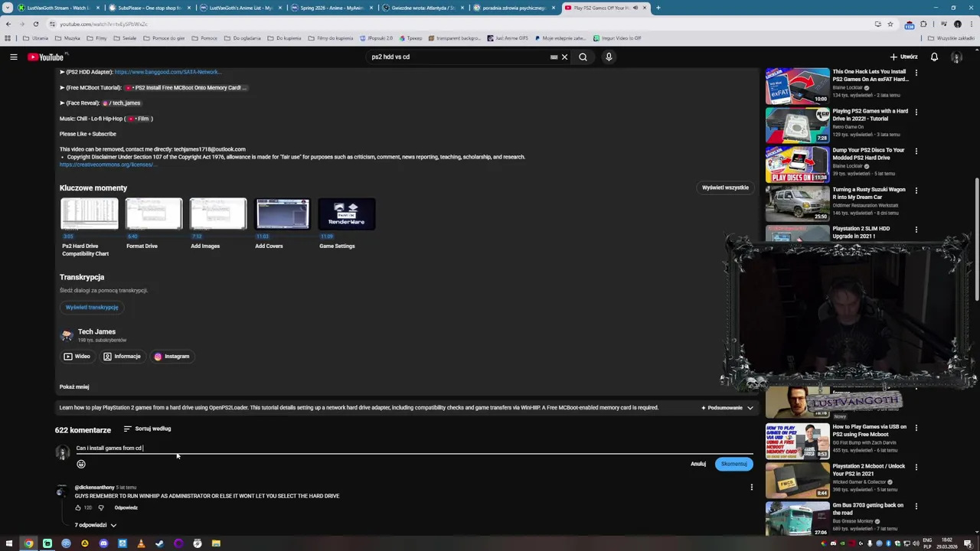Clear the search box with X

[564, 57]
